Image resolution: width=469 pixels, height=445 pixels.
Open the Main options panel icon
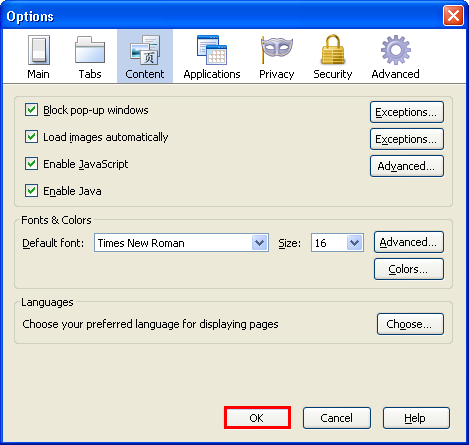point(39,50)
